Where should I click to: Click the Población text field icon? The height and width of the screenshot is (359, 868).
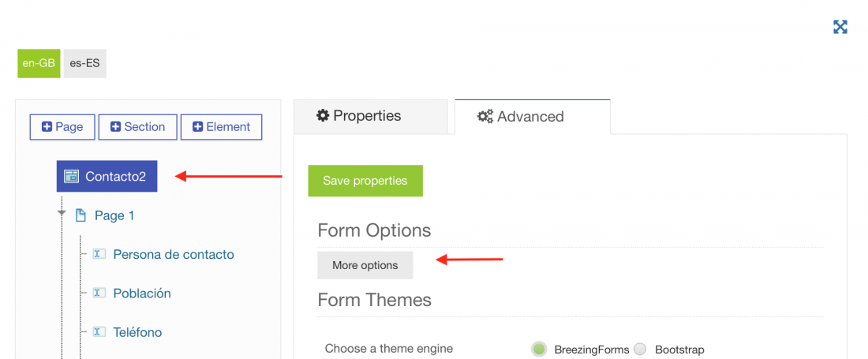pyautogui.click(x=99, y=293)
